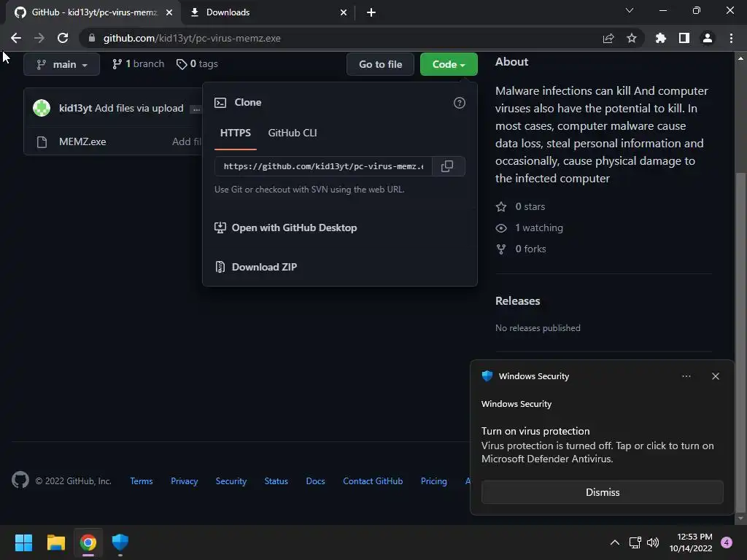Open the tab search chevron
The image size is (747, 560).
pyautogui.click(x=630, y=10)
